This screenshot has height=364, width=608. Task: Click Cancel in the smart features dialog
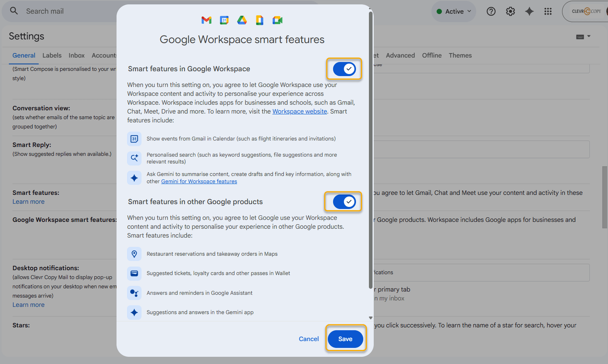click(x=308, y=339)
